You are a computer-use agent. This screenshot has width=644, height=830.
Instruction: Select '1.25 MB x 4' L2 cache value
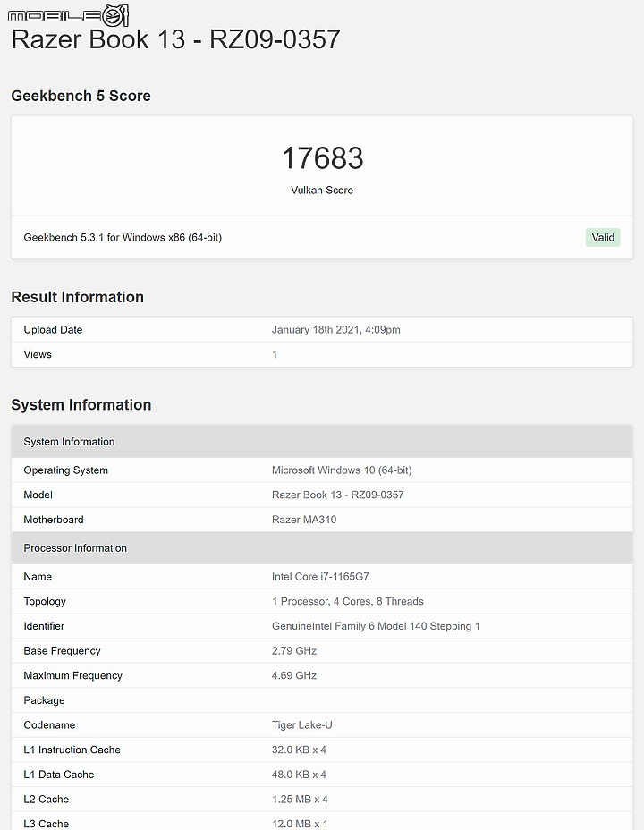tap(300, 800)
